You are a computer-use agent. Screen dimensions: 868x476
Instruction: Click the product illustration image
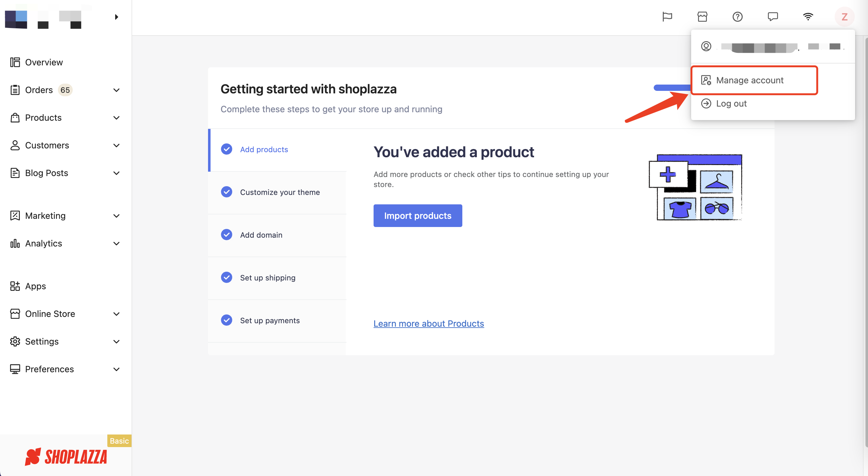pyautogui.click(x=696, y=187)
